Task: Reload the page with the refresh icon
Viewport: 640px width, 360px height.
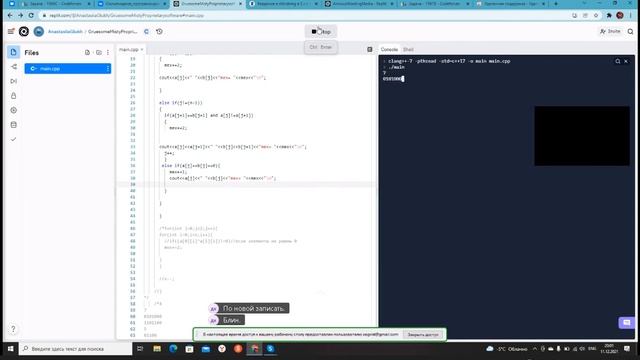Action: (31, 16)
